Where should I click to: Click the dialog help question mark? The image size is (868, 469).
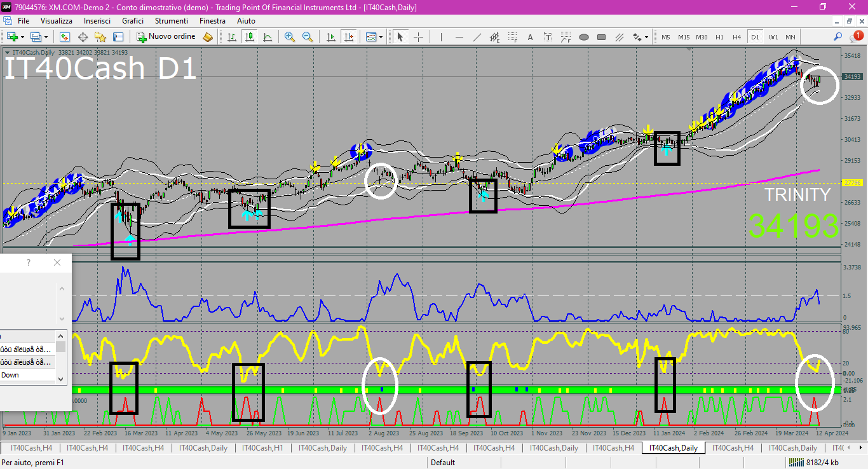tap(28, 262)
